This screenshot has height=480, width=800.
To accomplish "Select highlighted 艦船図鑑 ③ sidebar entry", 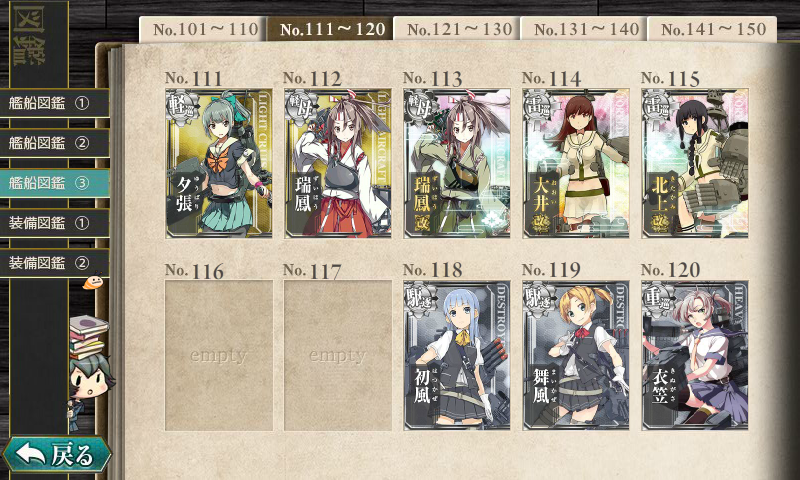I will [x=54, y=183].
